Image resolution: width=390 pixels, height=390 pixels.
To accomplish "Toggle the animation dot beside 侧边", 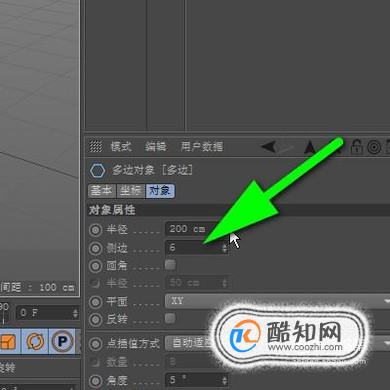I will (x=95, y=248).
